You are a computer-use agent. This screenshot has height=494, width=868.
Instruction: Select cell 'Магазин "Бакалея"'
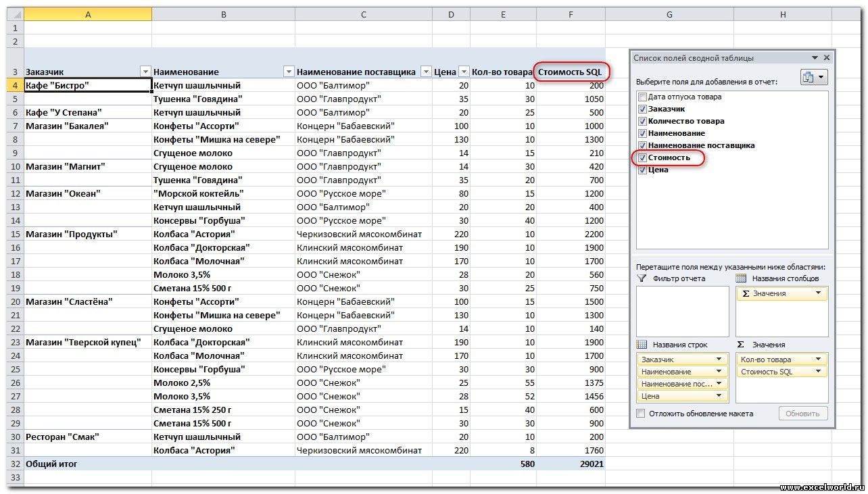88,126
